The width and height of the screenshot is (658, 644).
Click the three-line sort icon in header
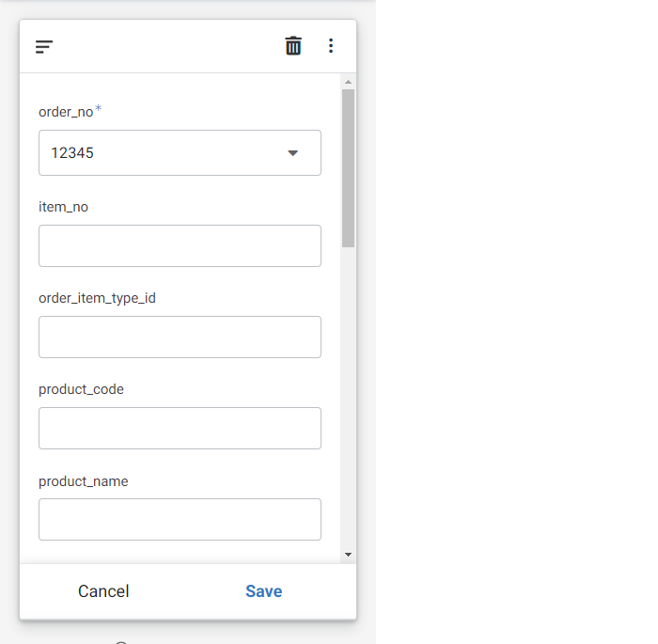tap(44, 47)
